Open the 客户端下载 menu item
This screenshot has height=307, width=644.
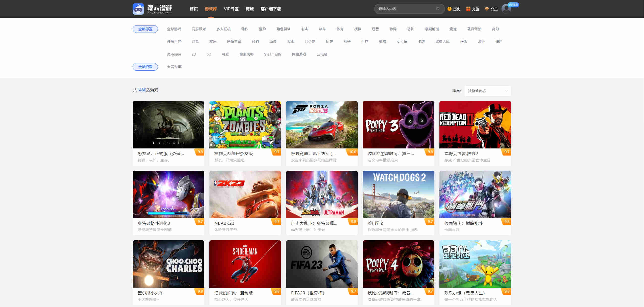[271, 9]
